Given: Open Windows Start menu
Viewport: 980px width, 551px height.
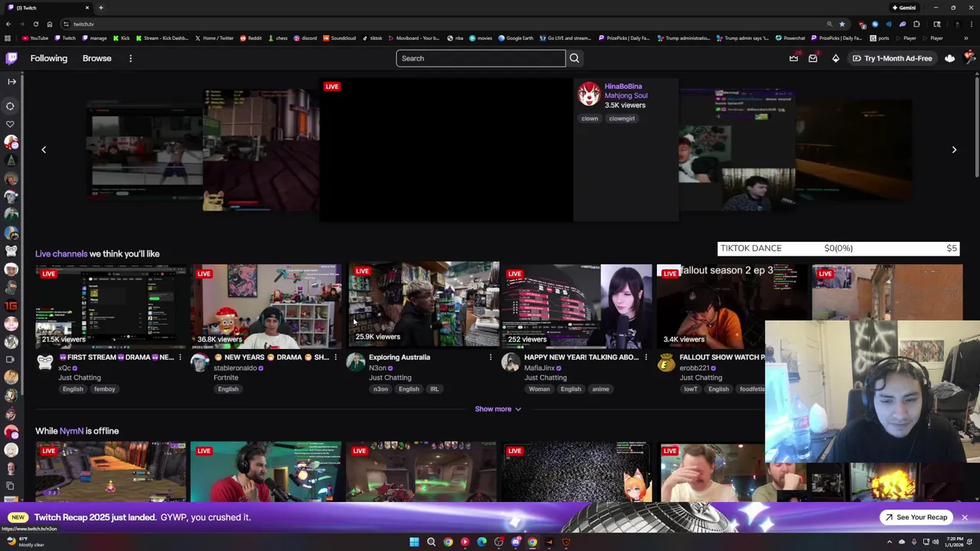Looking at the screenshot, I should coord(414,542).
